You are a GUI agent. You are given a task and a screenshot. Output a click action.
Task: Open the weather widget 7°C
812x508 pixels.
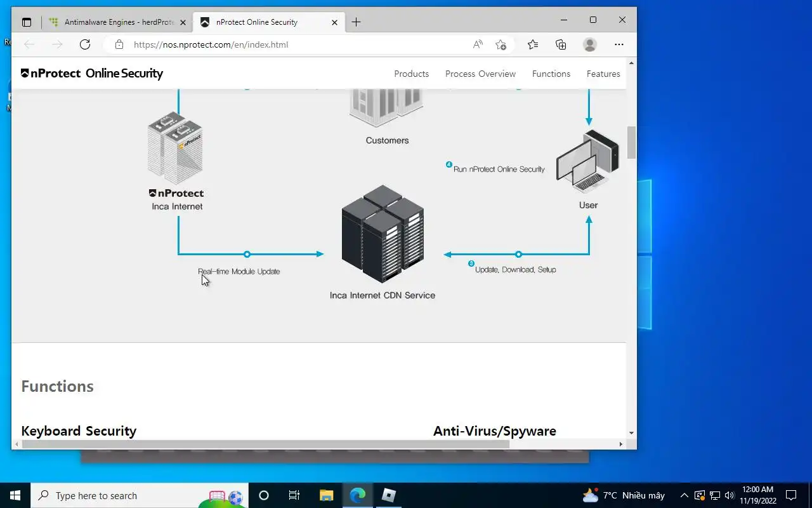tap(623, 495)
